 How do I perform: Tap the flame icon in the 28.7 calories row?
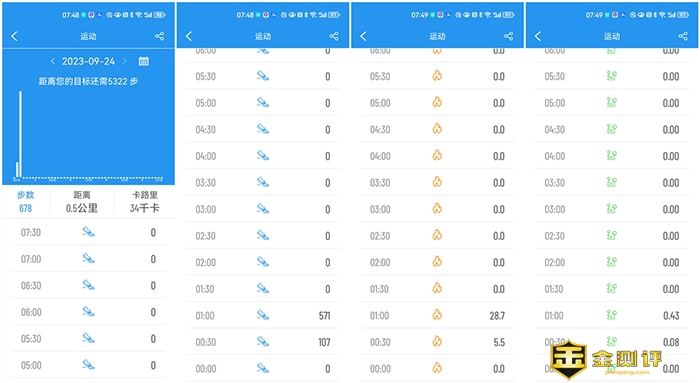(437, 315)
